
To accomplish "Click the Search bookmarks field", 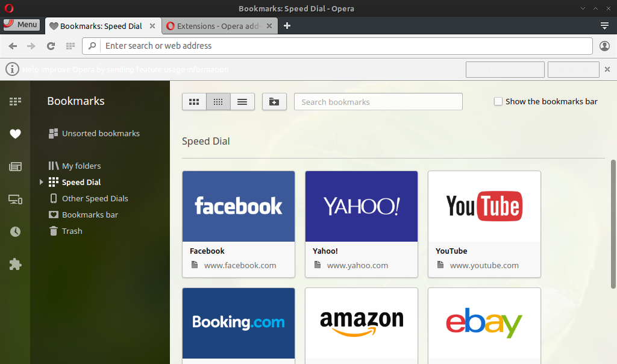I will click(378, 102).
